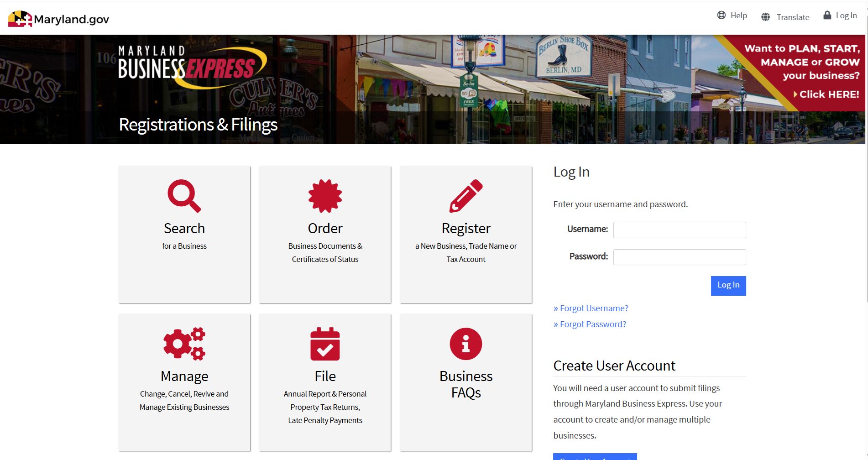Click the globe Translate icon
Screen dimensions: 868x460
click(x=765, y=17)
